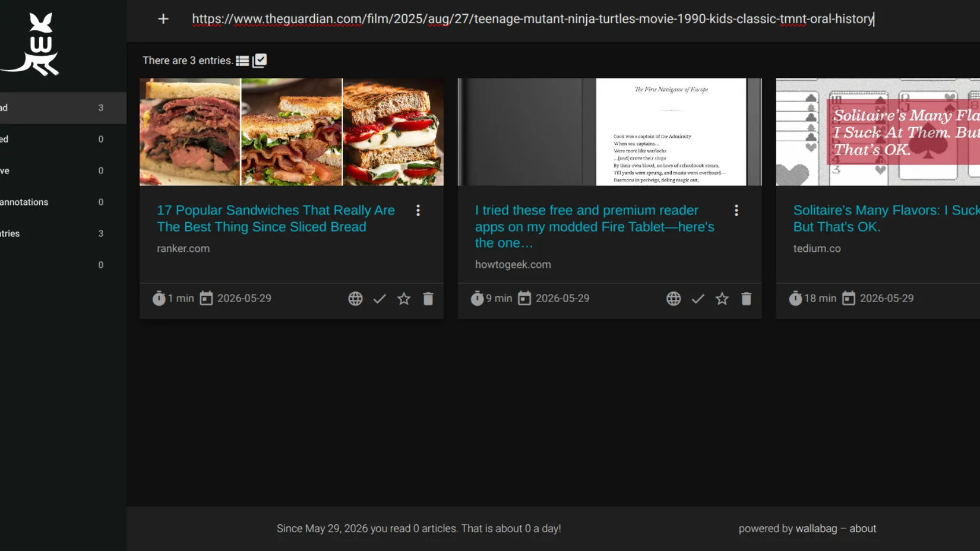This screenshot has width=980, height=551.
Task: Click the wallabag kangaroo logo
Action: [31, 45]
